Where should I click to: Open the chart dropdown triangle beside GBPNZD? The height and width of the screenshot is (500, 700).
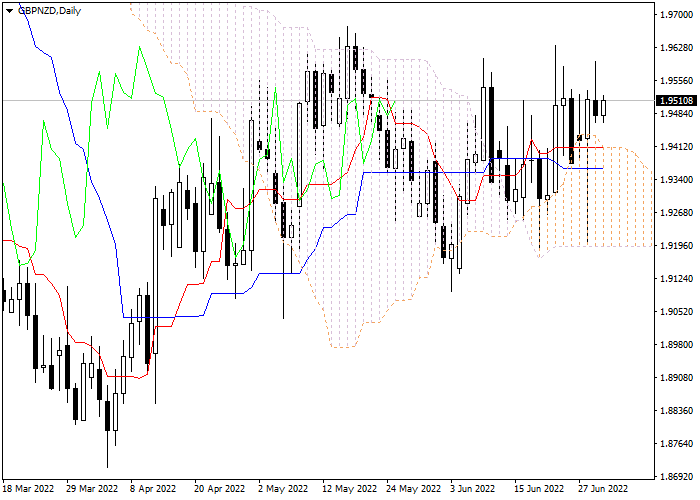pos(9,11)
